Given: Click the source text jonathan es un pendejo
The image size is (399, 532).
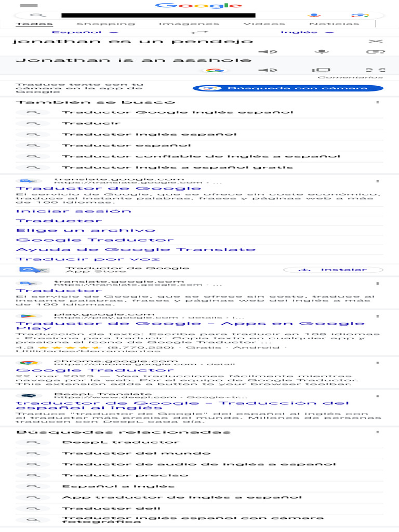Looking at the screenshot, I should 132,42.
